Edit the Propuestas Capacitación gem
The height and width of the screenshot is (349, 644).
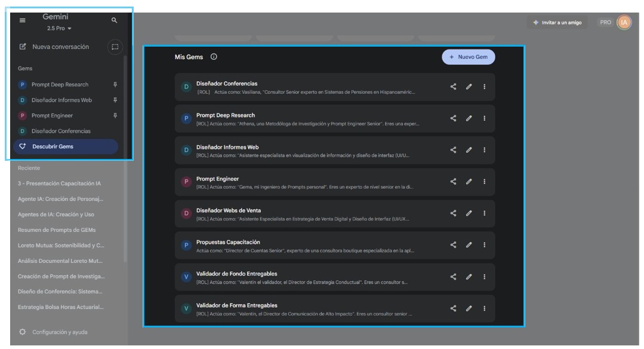(x=469, y=245)
